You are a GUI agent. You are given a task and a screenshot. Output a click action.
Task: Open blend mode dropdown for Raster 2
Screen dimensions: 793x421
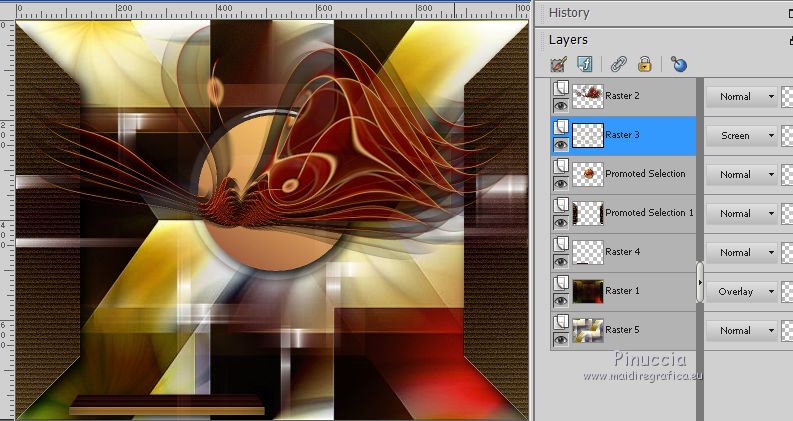[x=741, y=96]
